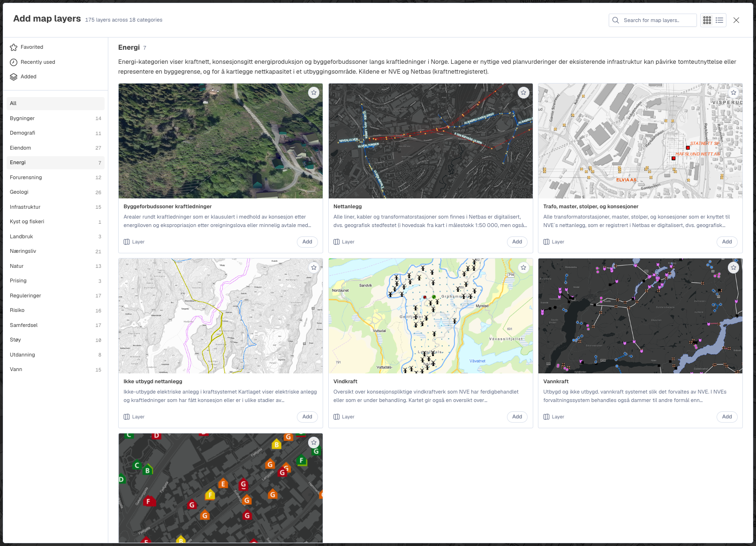The height and width of the screenshot is (546, 756).
Task: Select the Energi category
Action: tap(55, 163)
